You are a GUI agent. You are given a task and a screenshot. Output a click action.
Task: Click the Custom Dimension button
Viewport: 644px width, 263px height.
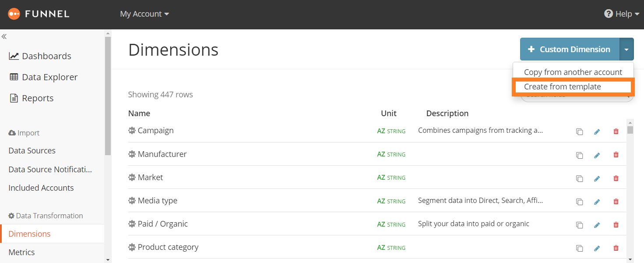tap(570, 50)
